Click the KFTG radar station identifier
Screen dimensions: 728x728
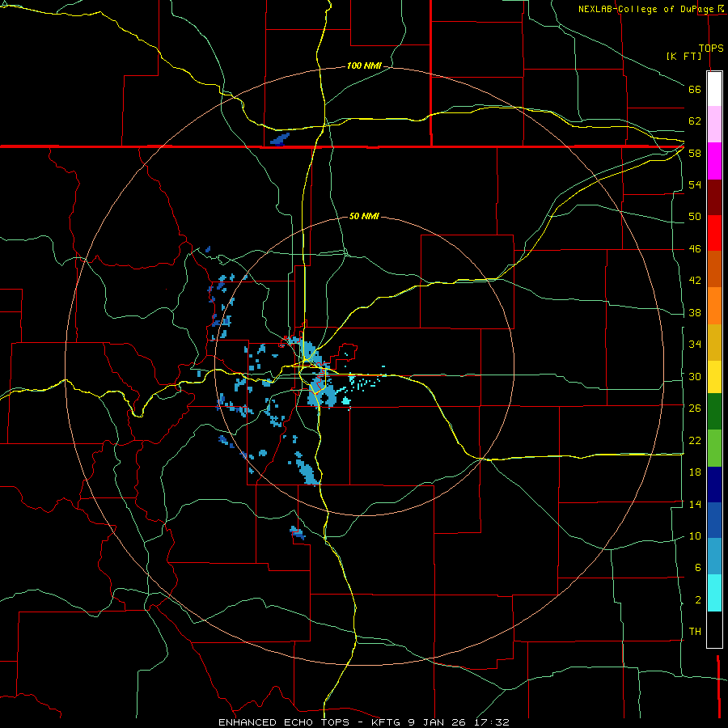coord(387,722)
